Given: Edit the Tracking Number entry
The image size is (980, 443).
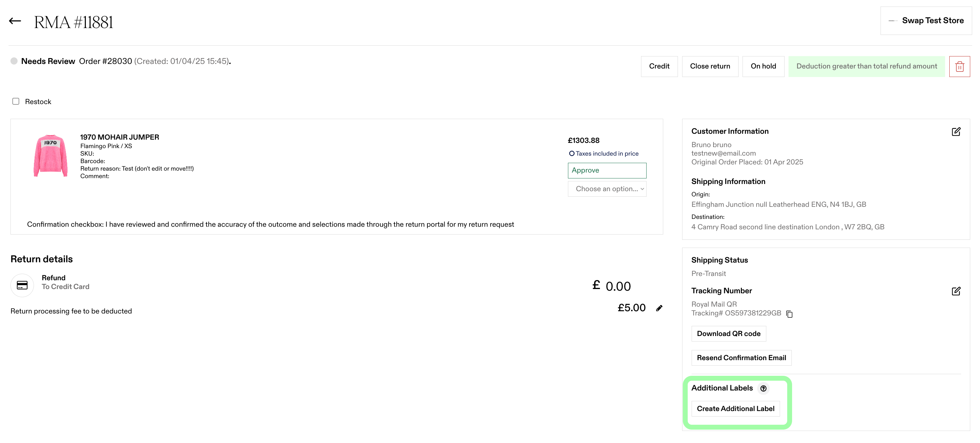Looking at the screenshot, I should (956, 291).
